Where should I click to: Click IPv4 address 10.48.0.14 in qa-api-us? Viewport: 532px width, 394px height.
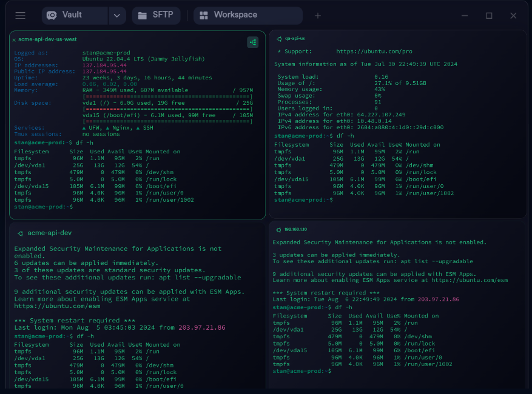point(374,121)
